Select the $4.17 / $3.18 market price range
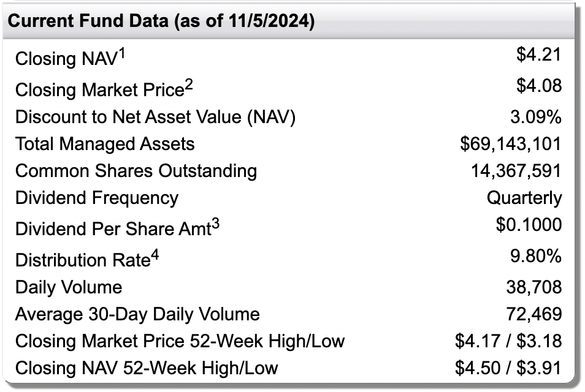The width and height of the screenshot is (585, 392). [x=508, y=341]
